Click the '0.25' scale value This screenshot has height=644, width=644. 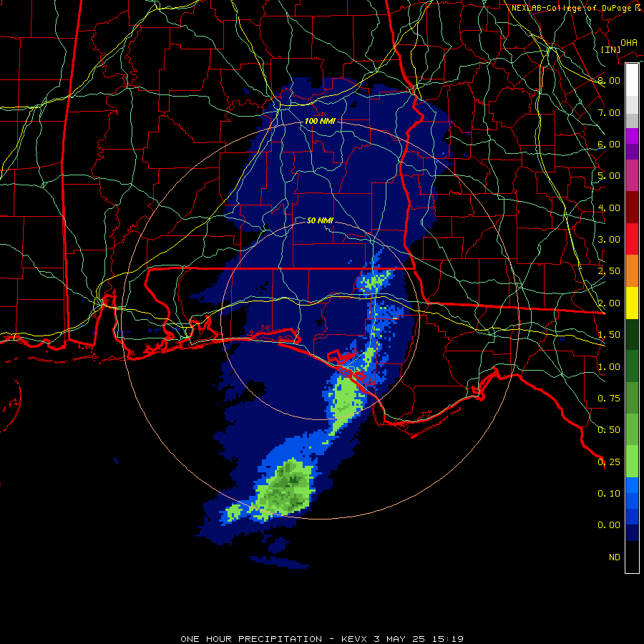tap(609, 462)
